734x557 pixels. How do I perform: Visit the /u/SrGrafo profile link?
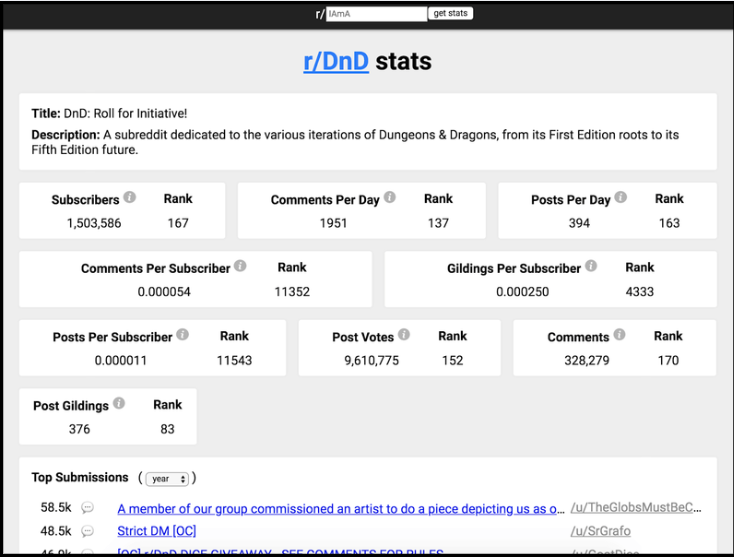tap(600, 531)
